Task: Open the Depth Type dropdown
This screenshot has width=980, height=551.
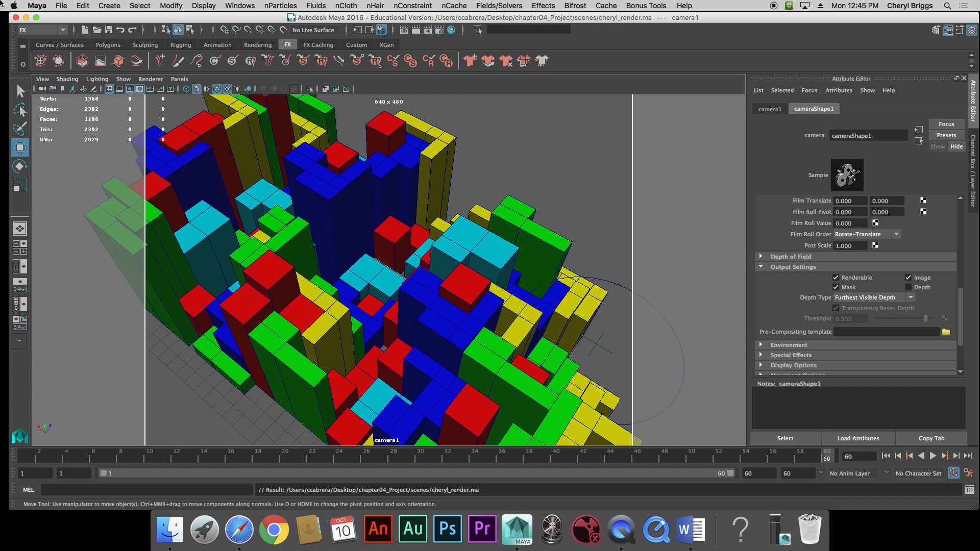Action: tap(911, 297)
